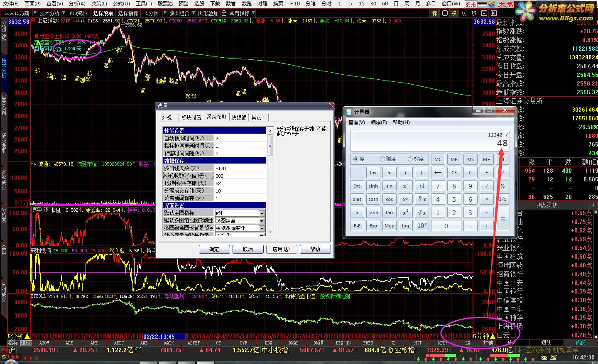598x364 pixels.
Task: Click the 选择股票 toolbar button
Action: tap(103, 13)
